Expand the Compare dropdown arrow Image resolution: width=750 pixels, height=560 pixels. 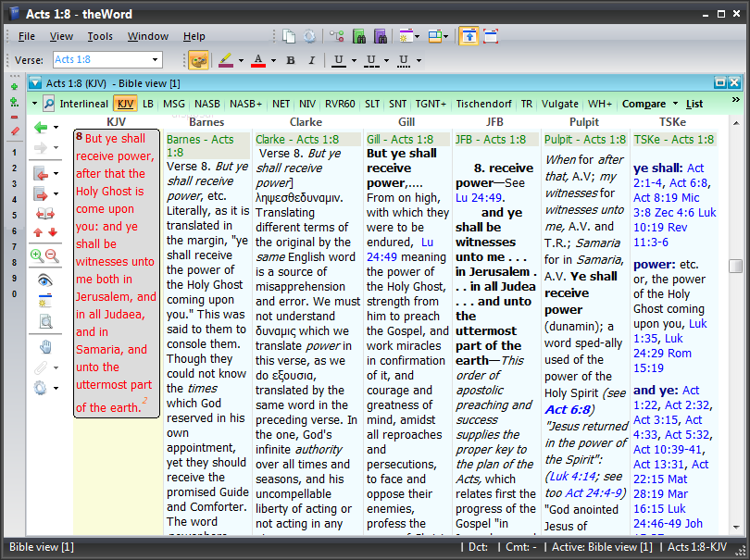[675, 104]
